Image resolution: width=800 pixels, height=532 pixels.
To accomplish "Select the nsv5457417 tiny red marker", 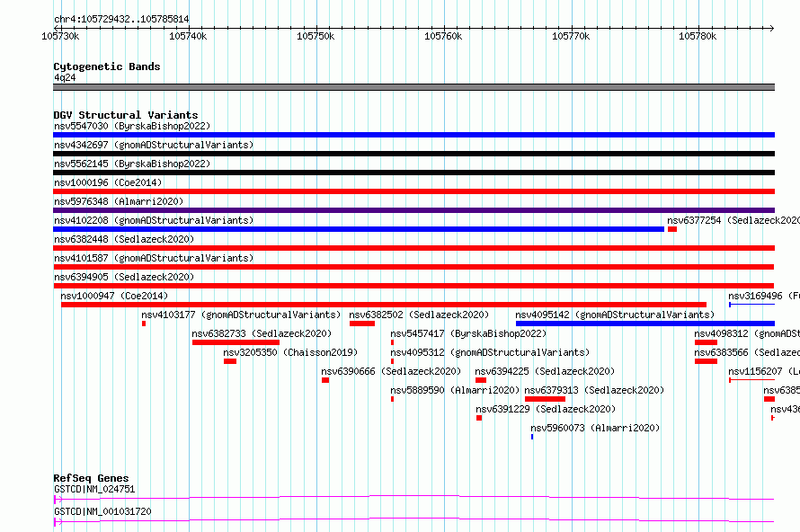I will coord(392,342).
